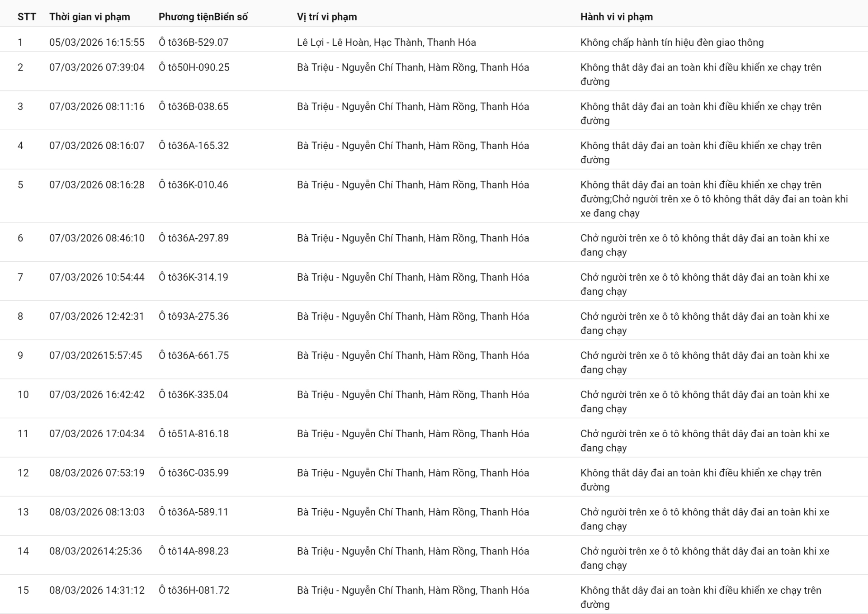The width and height of the screenshot is (868, 614).
Task: Click row number 9 in the STT column
Action: (20, 355)
